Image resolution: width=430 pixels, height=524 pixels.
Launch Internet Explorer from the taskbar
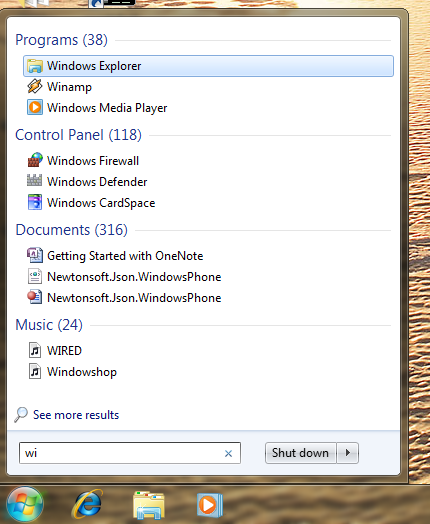coord(88,504)
